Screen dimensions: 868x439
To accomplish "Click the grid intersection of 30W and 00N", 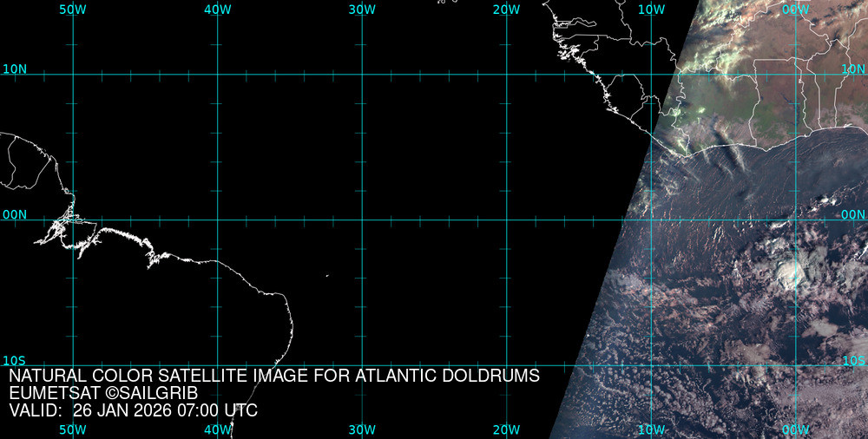I will [362, 219].
